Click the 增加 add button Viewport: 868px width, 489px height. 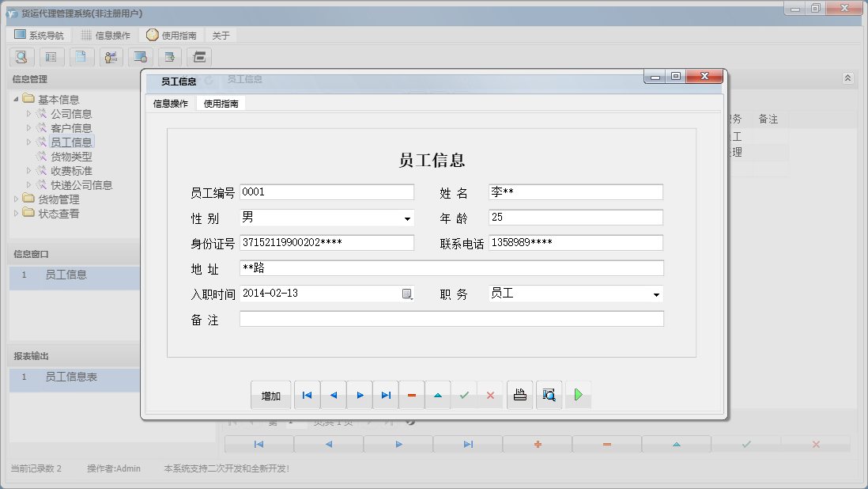coord(270,394)
